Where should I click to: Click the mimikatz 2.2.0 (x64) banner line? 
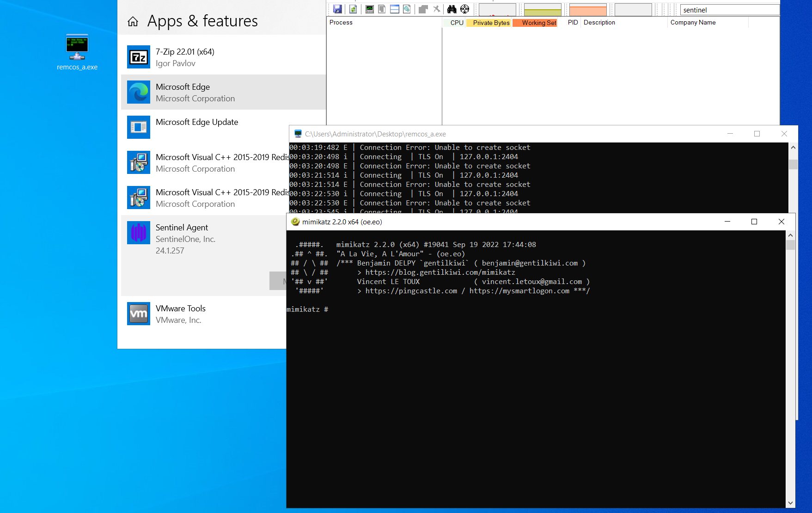click(x=436, y=245)
